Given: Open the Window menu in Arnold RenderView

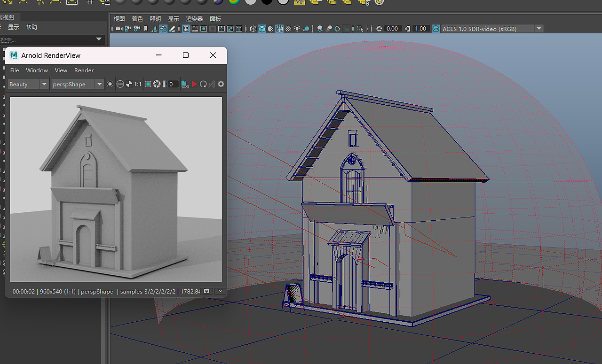Looking at the screenshot, I should [x=37, y=70].
